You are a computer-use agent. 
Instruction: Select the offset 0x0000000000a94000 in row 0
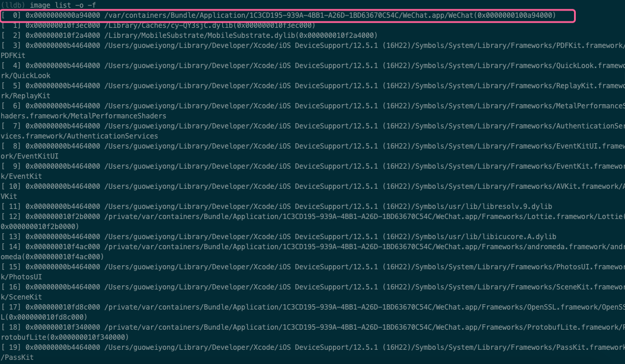[63, 15]
